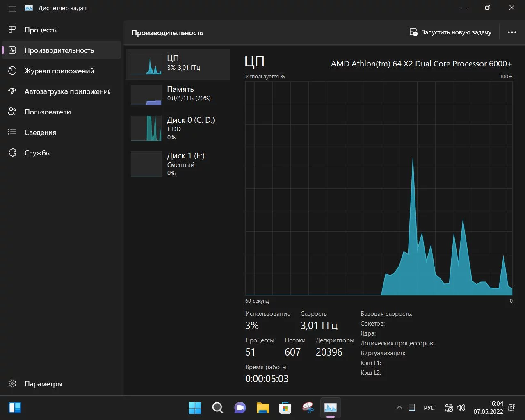Open the Журнал приложений history icon
The image size is (525, 420).
[12, 71]
